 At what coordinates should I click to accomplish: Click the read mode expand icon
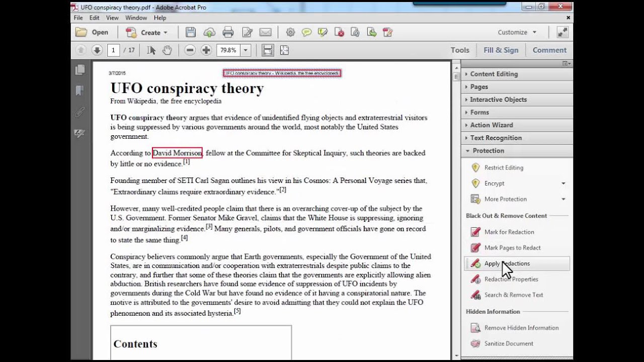[x=562, y=32]
